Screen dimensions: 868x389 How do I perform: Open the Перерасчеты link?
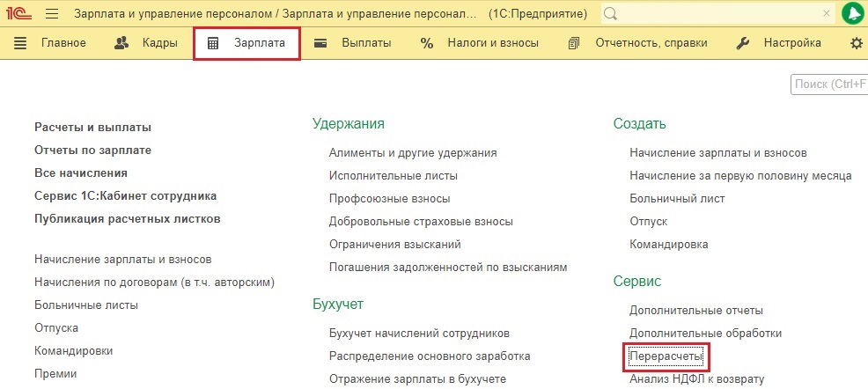(x=666, y=357)
